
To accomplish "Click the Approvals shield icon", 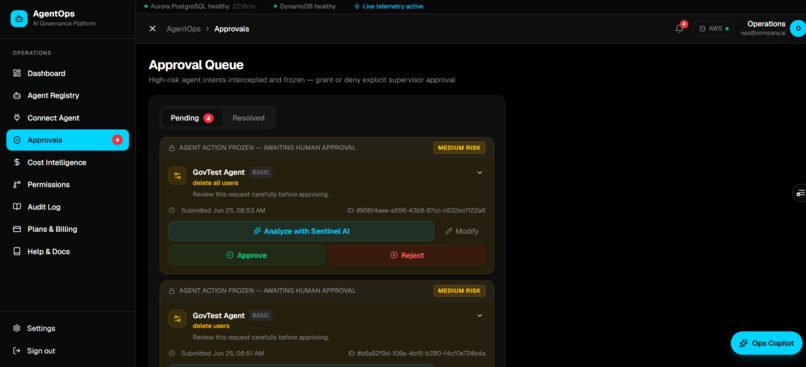I will (17, 140).
